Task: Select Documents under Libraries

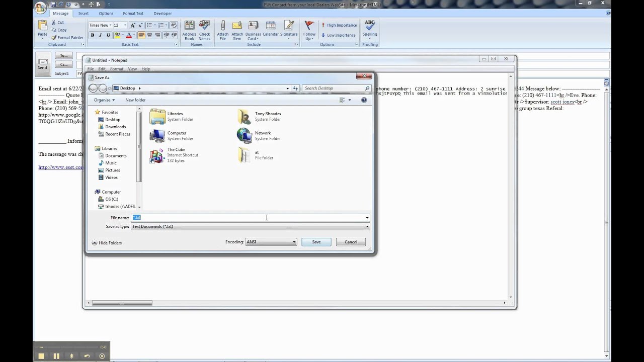Action: point(112,156)
